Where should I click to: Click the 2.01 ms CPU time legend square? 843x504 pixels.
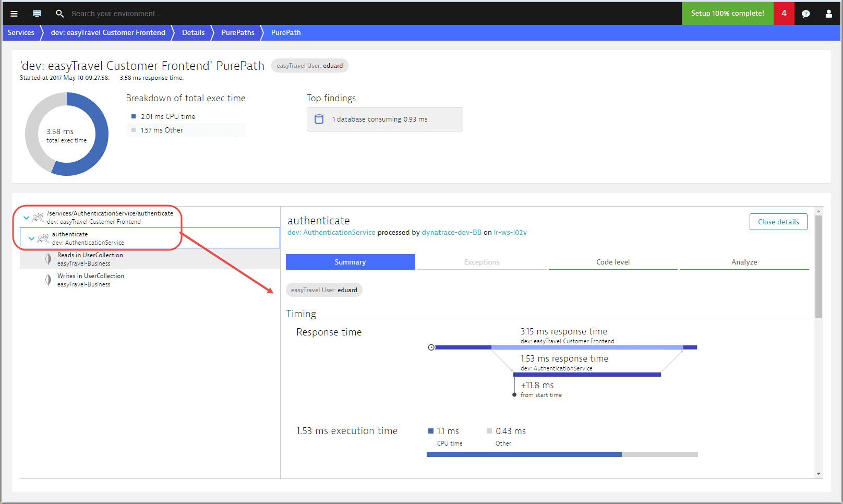134,116
